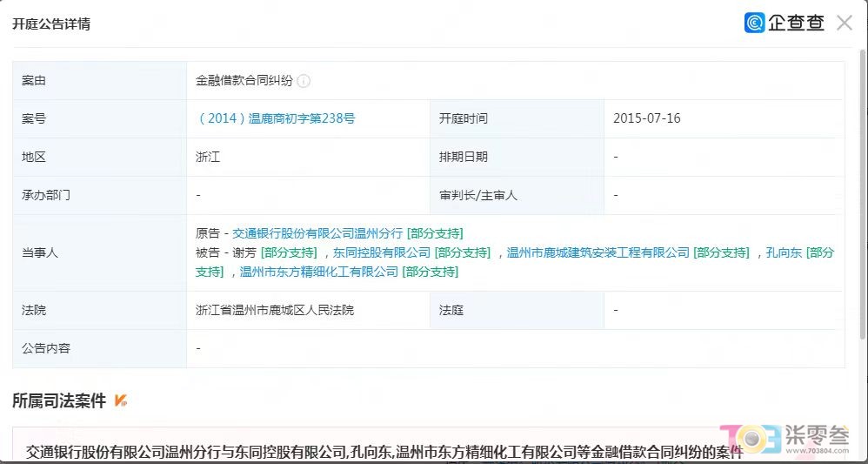Click the VIP badge next to 所属司法案件

pos(121,401)
